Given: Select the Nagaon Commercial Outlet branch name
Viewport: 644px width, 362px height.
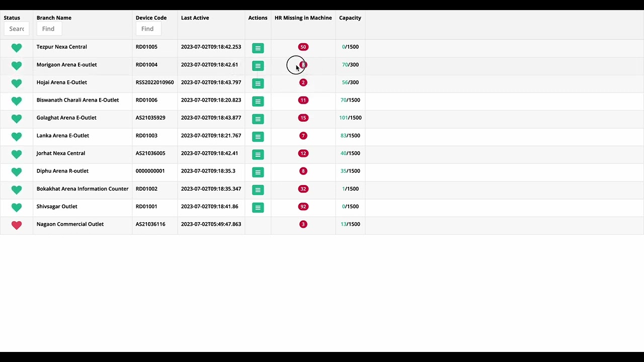Looking at the screenshot, I should (70, 224).
